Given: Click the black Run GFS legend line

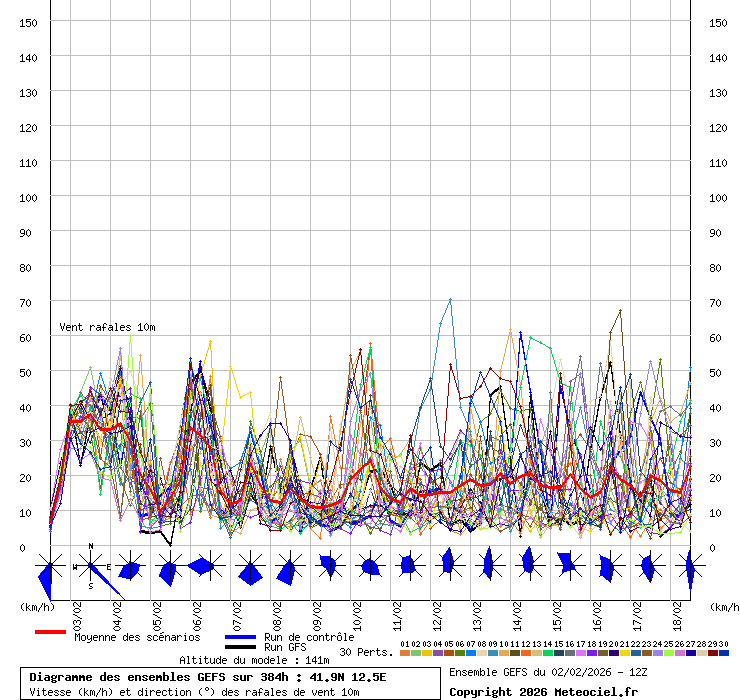Looking at the screenshot, I should point(240,647).
